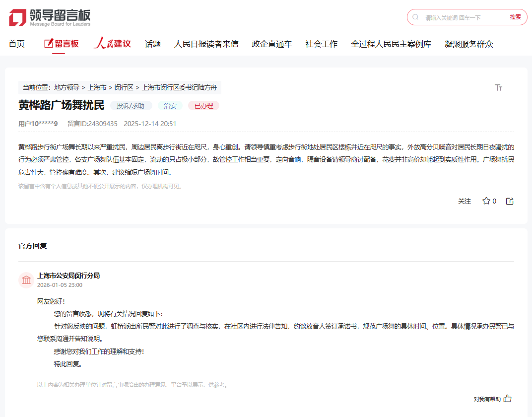Click the building icon beside 上海市公安局闵行分局
This screenshot has height=417, width=532.
[x=26, y=279]
